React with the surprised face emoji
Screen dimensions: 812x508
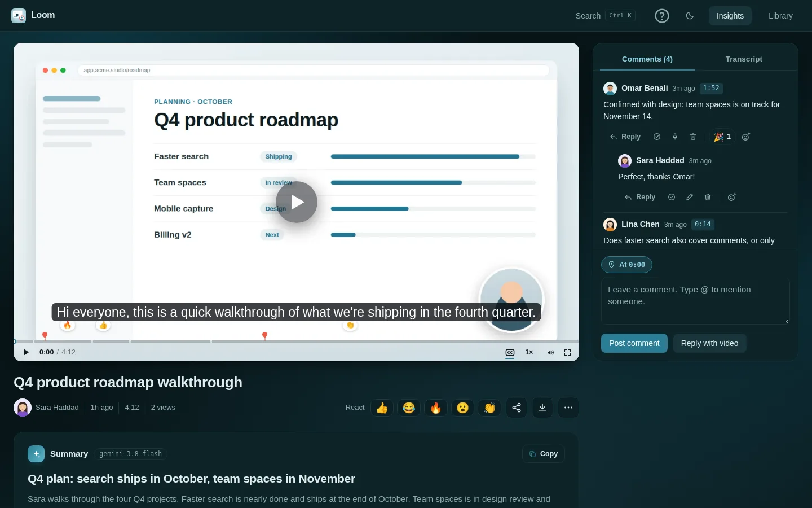point(463,408)
